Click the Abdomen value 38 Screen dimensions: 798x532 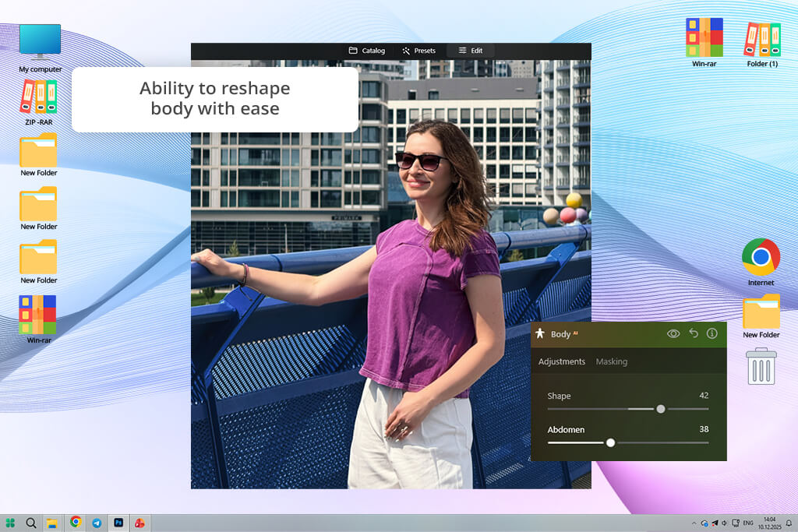(x=704, y=429)
